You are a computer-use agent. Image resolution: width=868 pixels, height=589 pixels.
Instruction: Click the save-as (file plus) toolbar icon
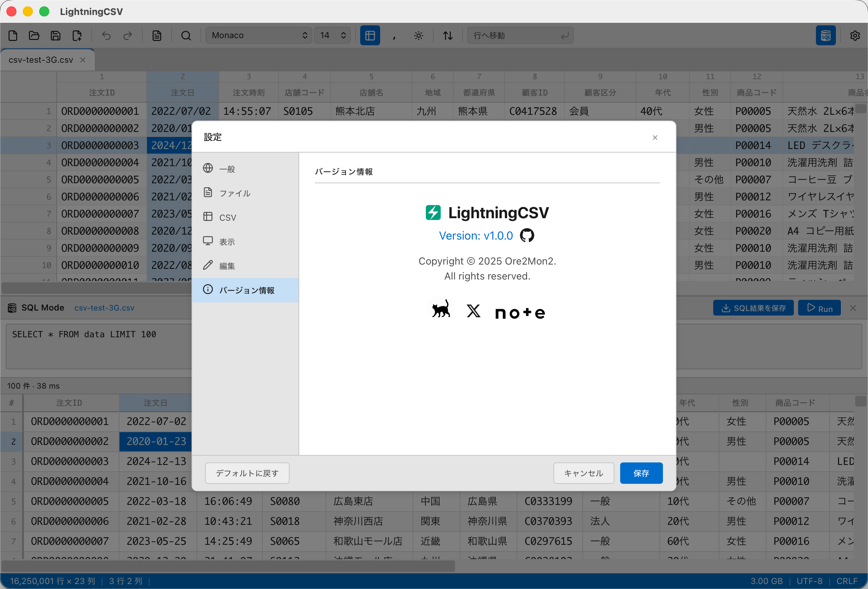click(77, 36)
